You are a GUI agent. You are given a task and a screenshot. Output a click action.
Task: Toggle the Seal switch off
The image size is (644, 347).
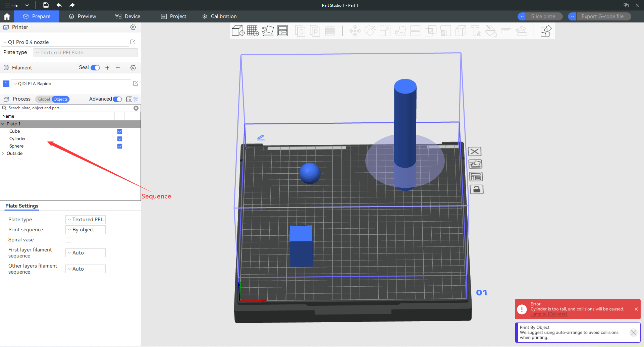tap(95, 68)
